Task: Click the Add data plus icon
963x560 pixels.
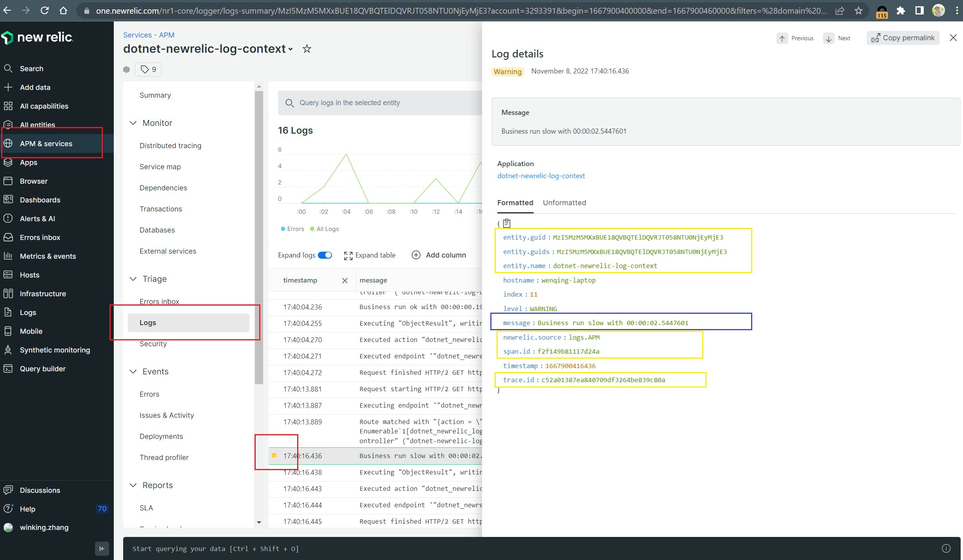Action: click(8, 87)
